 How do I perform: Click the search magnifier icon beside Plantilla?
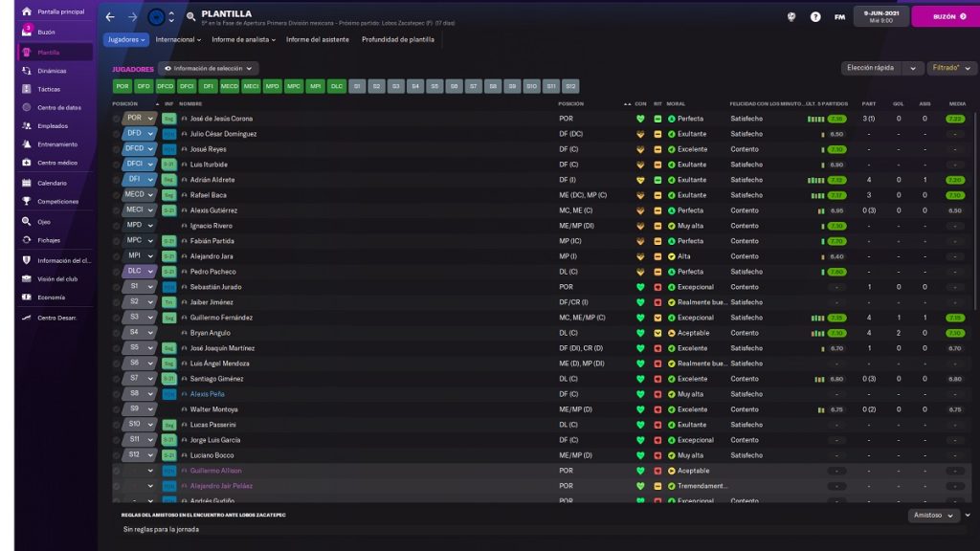click(x=191, y=16)
